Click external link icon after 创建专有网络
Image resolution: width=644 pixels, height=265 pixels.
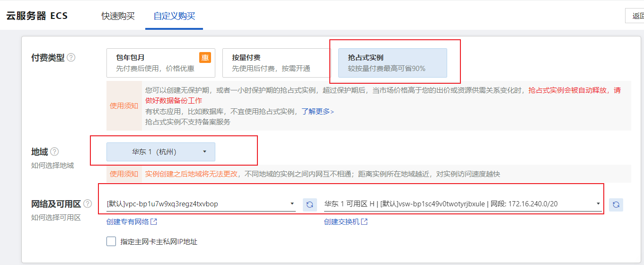154,222
